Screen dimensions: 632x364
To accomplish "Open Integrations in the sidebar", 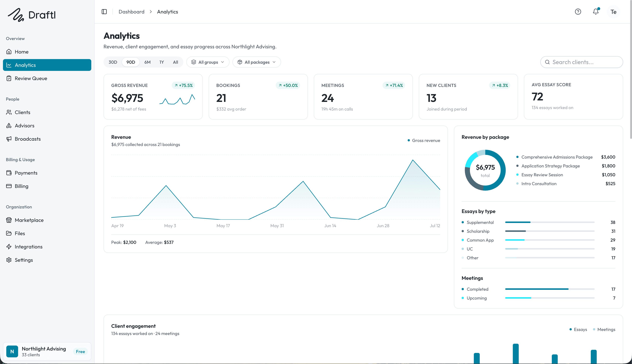I will pos(47,246).
